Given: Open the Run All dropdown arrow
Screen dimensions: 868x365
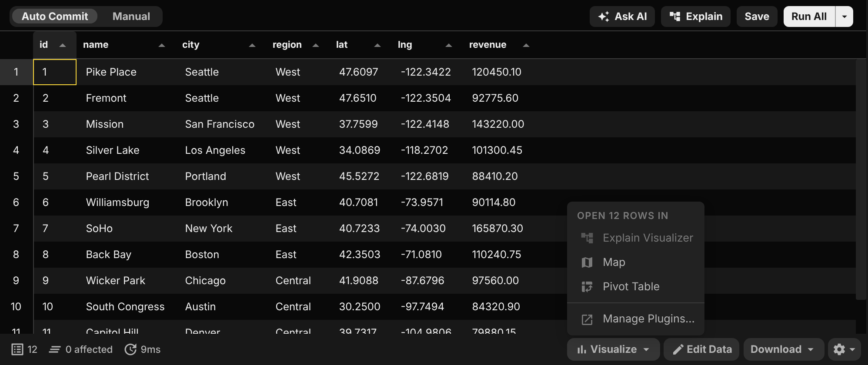Looking at the screenshot, I should [845, 17].
